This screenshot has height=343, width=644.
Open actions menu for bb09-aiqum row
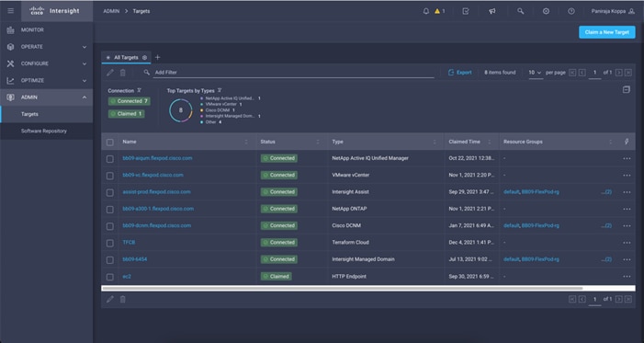627,158
